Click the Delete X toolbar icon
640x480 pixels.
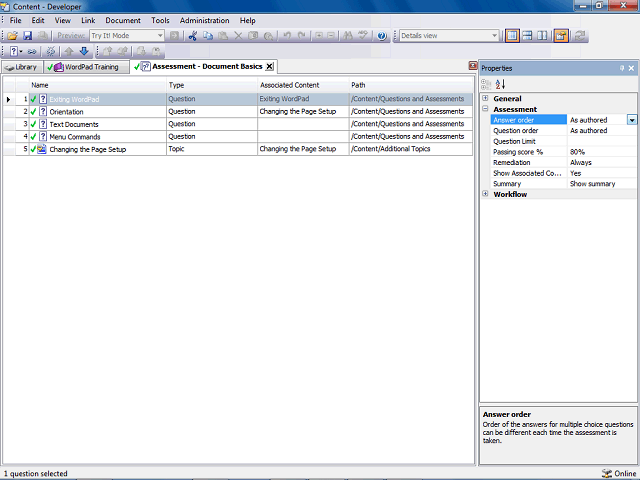pos(238,36)
